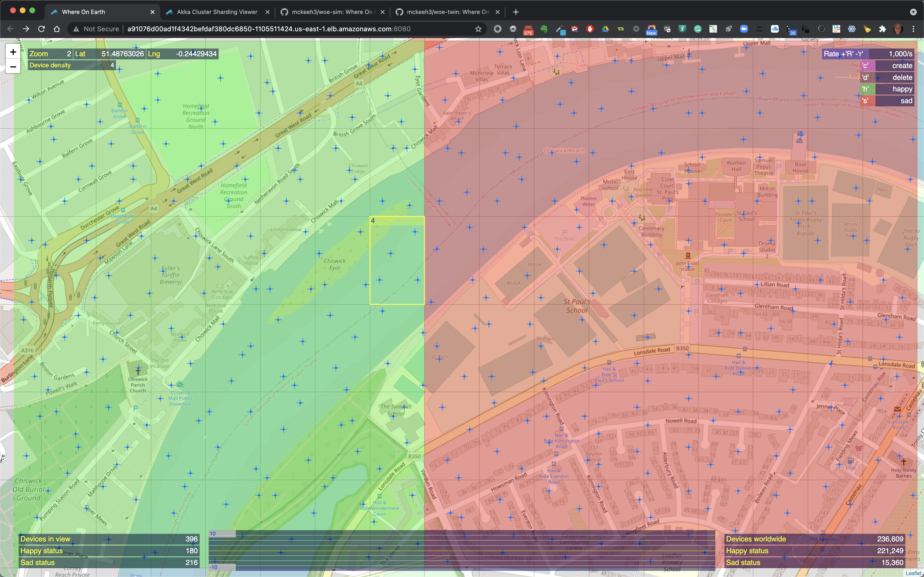Open the Chrome three-dot menu
924x577 pixels.
pos(913,29)
